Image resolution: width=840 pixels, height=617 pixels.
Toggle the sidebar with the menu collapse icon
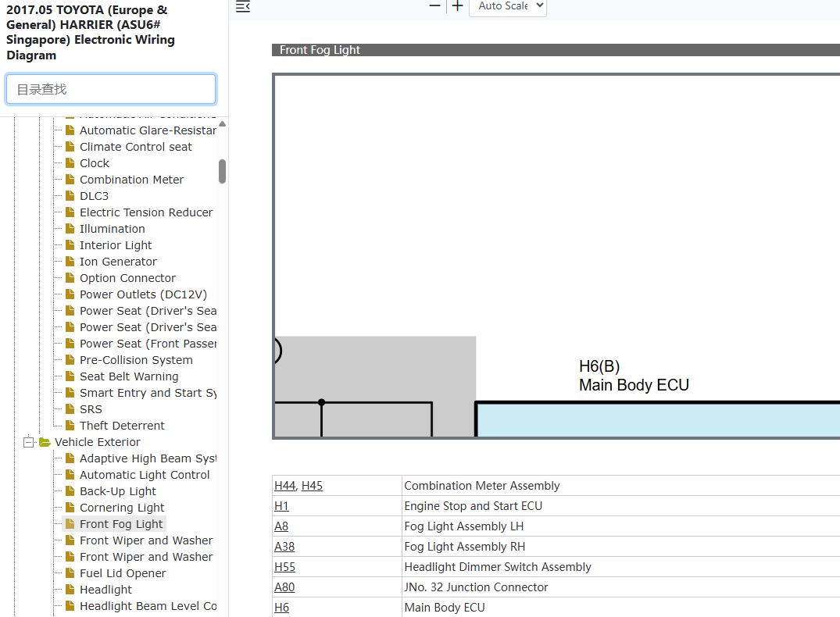pyautogui.click(x=243, y=6)
